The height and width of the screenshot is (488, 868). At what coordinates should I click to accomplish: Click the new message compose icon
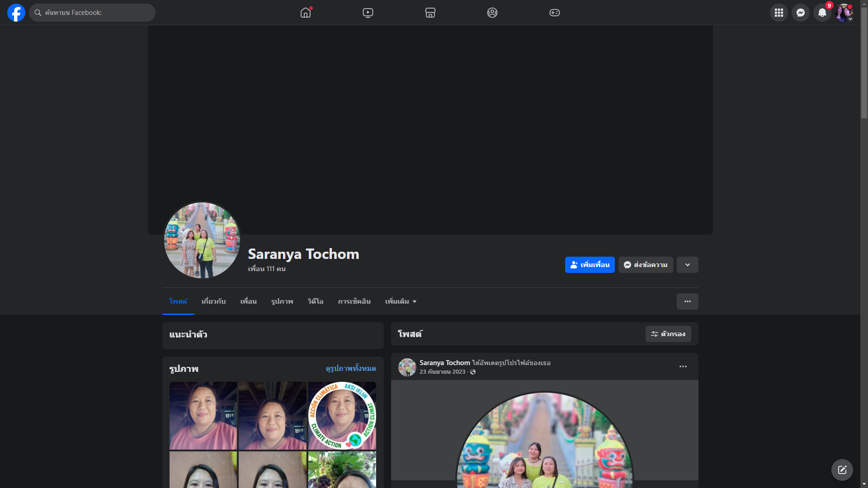pos(842,470)
